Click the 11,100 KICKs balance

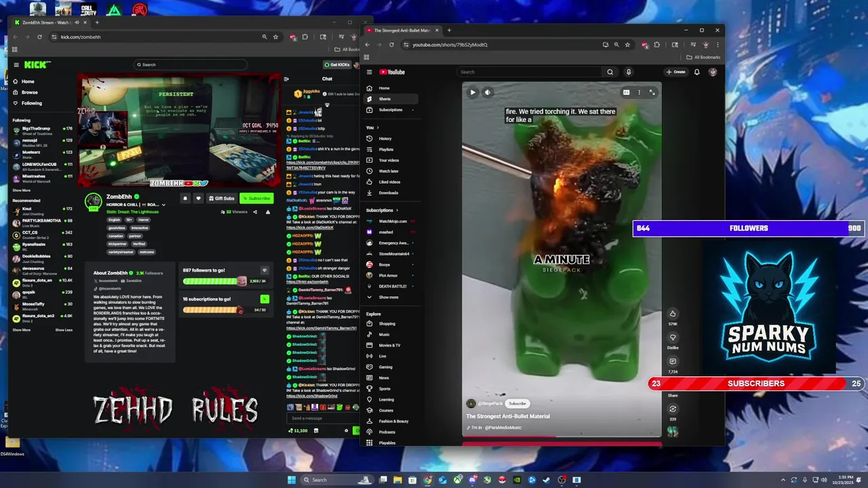tap(298, 430)
